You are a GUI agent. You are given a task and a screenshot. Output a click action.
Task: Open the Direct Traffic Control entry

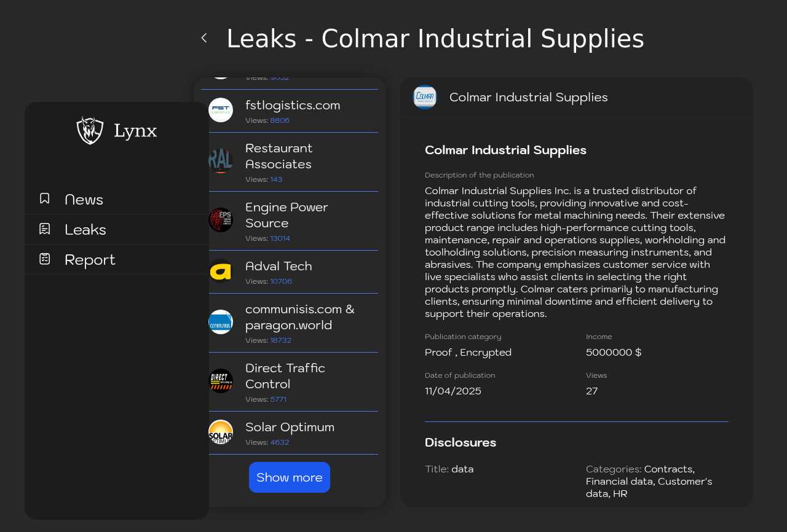(x=290, y=382)
